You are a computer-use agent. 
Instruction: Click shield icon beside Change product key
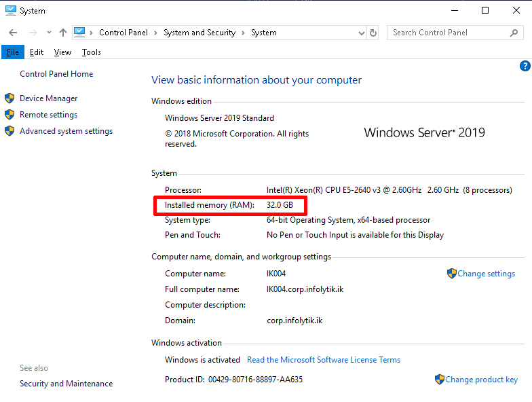click(440, 380)
